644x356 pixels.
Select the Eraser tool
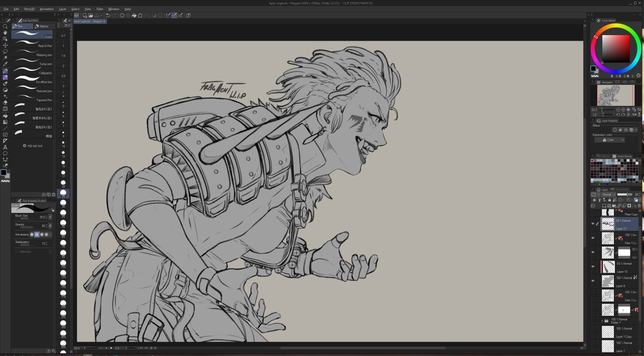point(5,102)
